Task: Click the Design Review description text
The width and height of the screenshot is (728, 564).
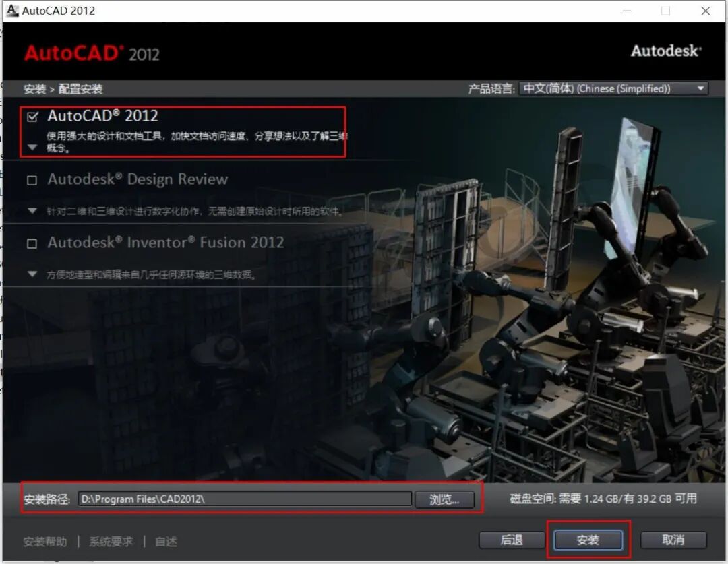Action: coord(195,211)
